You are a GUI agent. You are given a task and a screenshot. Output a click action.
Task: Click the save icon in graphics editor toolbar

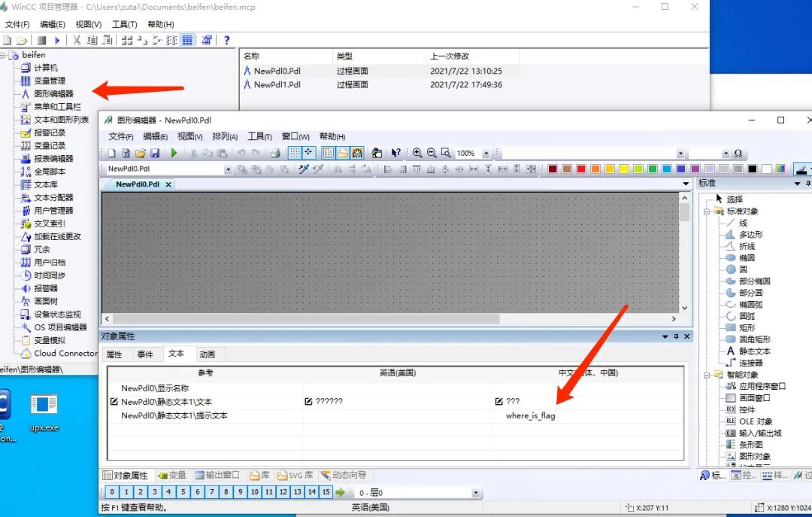pos(155,153)
